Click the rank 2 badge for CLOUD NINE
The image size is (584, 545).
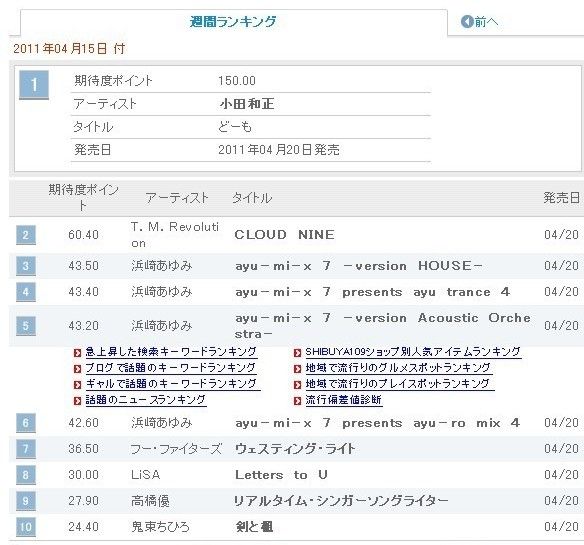pyautogui.click(x=26, y=235)
